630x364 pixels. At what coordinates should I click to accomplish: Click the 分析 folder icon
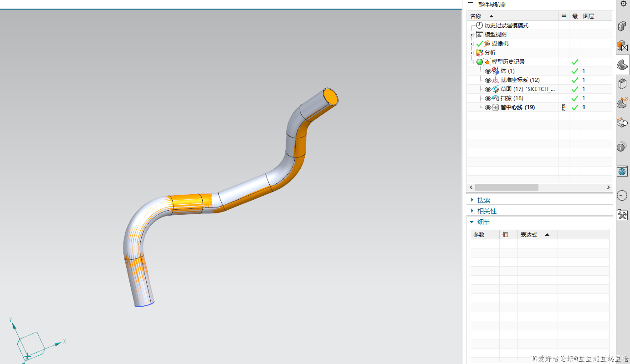click(479, 53)
